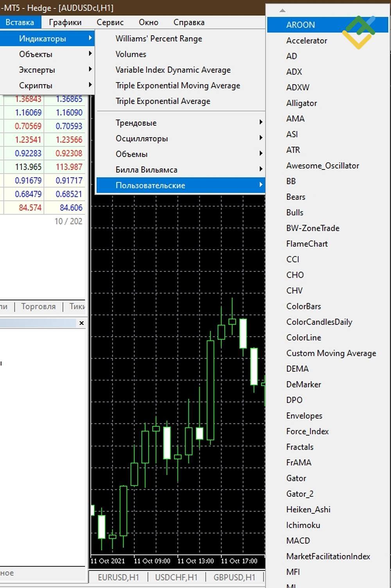Switch to the Торговля tab
Viewport: 391px width, 588px height.
point(38,306)
